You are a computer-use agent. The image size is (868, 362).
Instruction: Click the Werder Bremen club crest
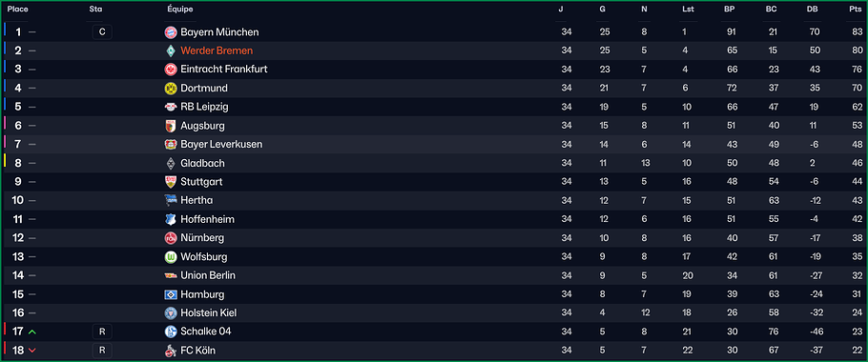click(x=170, y=50)
